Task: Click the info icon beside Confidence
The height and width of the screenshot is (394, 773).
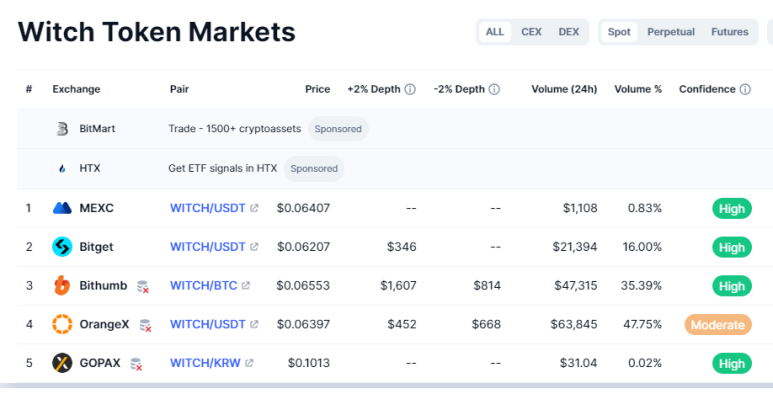Action: [x=745, y=89]
